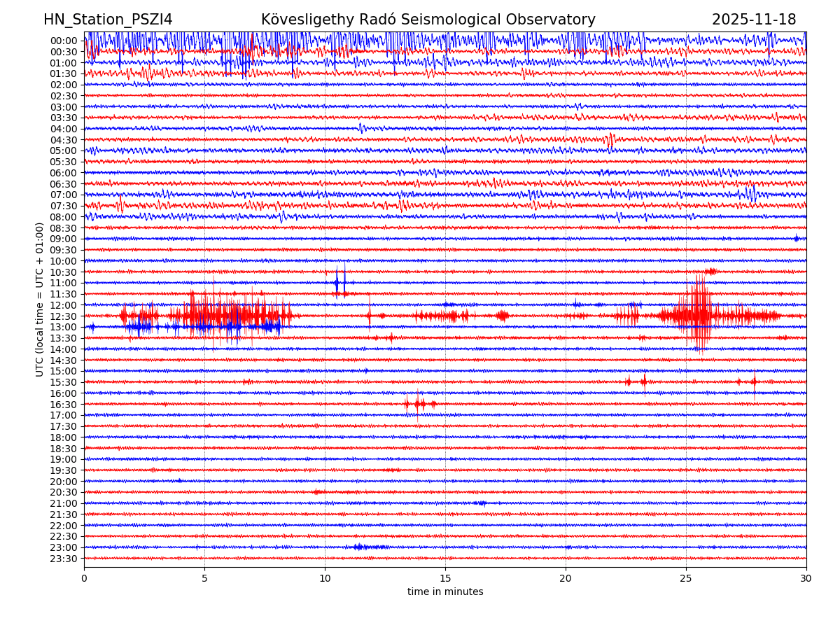Click the Kövesligethy Radó Seismological Observatory title
This screenshot has height=630, width=840.
[x=428, y=20]
